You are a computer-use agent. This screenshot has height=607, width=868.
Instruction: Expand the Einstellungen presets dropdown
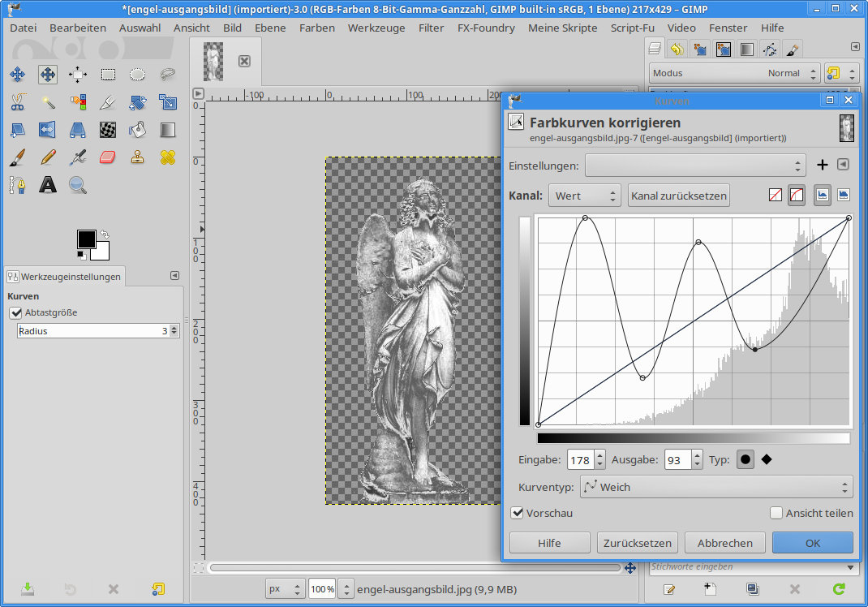(695, 165)
